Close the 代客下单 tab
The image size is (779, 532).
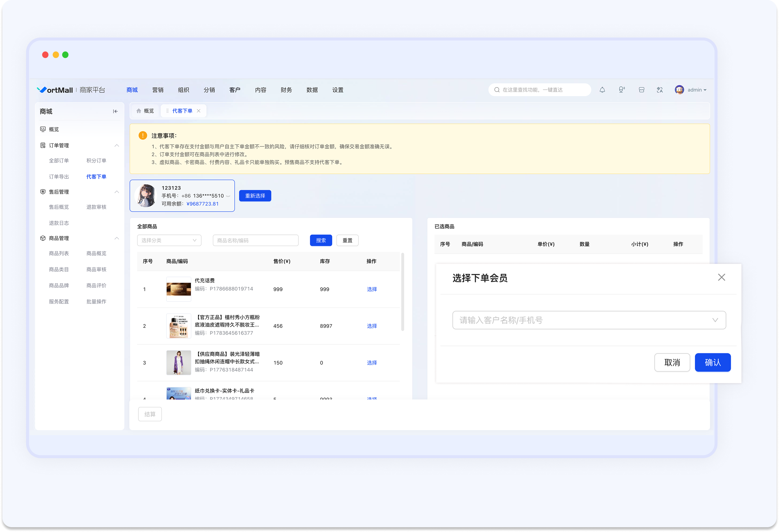click(199, 111)
